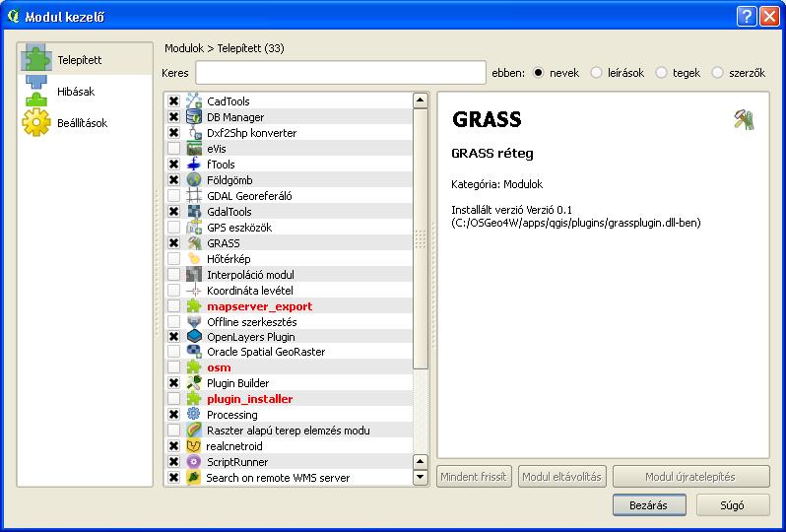
Task: Click the mapserver_export puzzle icon
Action: pyautogui.click(x=194, y=305)
